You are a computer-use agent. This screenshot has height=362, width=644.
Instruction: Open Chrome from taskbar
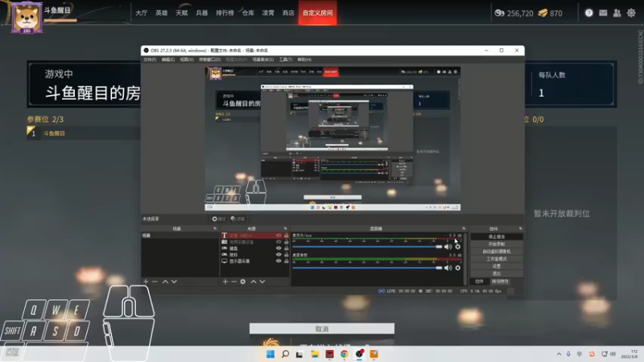click(345, 354)
